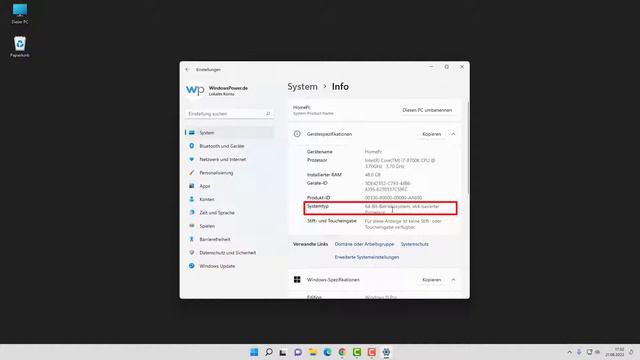Collapse the Gerätespezifikationen section
640x360 pixels.
point(453,134)
